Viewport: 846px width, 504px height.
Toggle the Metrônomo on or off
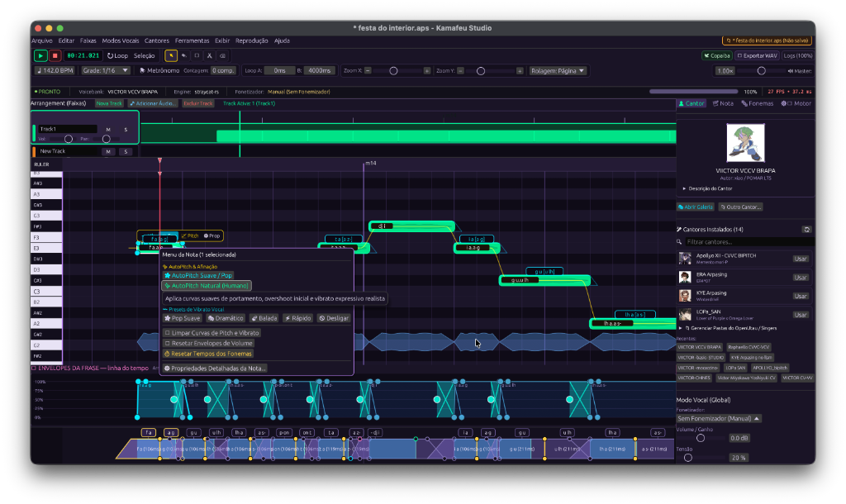(159, 71)
